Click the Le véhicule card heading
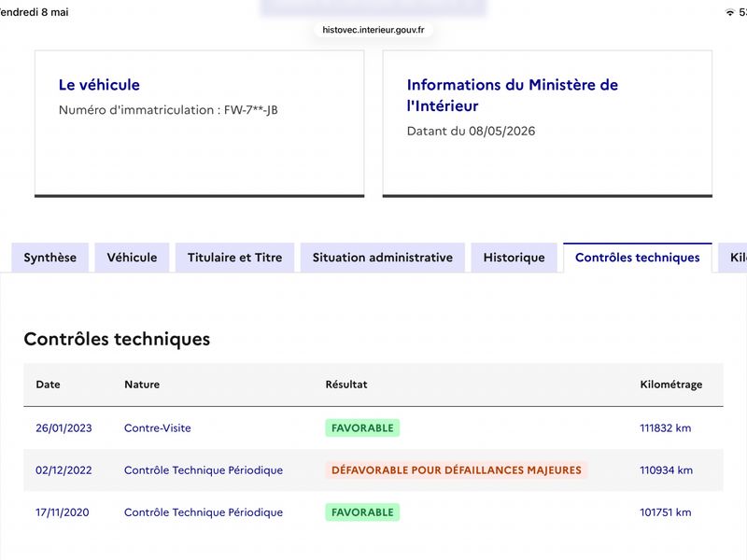This screenshot has height=560, width=747. (x=99, y=85)
